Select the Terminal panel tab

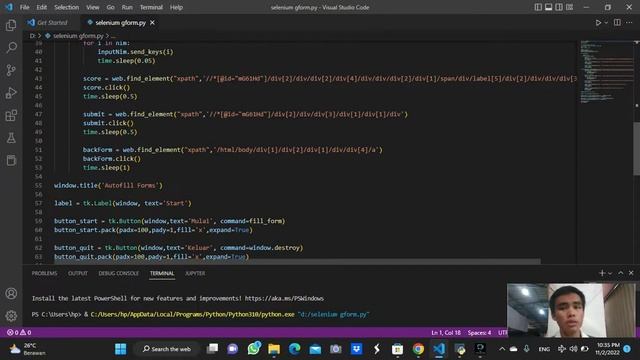pyautogui.click(x=162, y=273)
